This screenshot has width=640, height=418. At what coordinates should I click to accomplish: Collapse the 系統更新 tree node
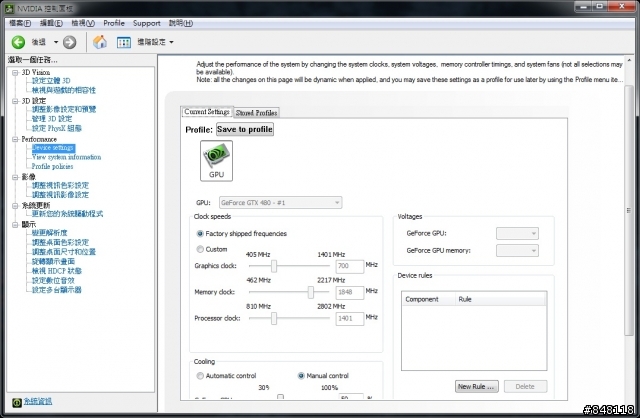pyautogui.click(x=15, y=206)
